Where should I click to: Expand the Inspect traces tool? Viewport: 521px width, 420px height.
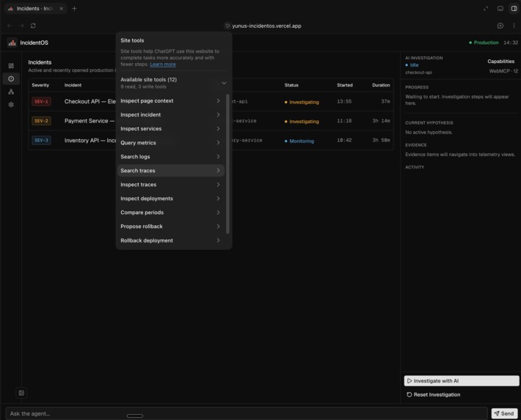(171, 185)
